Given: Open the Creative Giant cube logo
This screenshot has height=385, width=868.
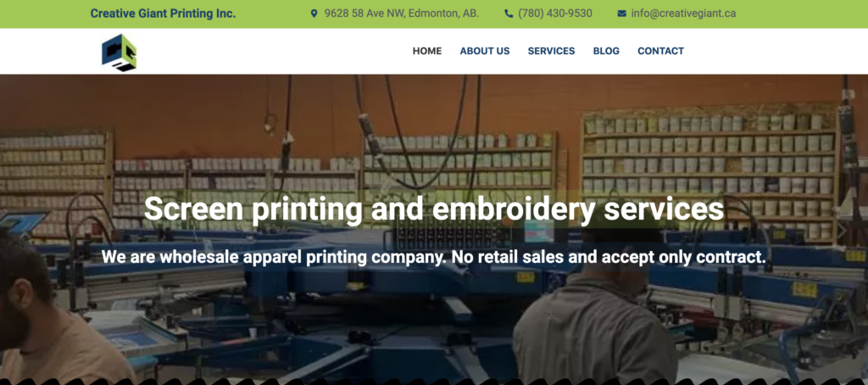Looking at the screenshot, I should click(119, 52).
